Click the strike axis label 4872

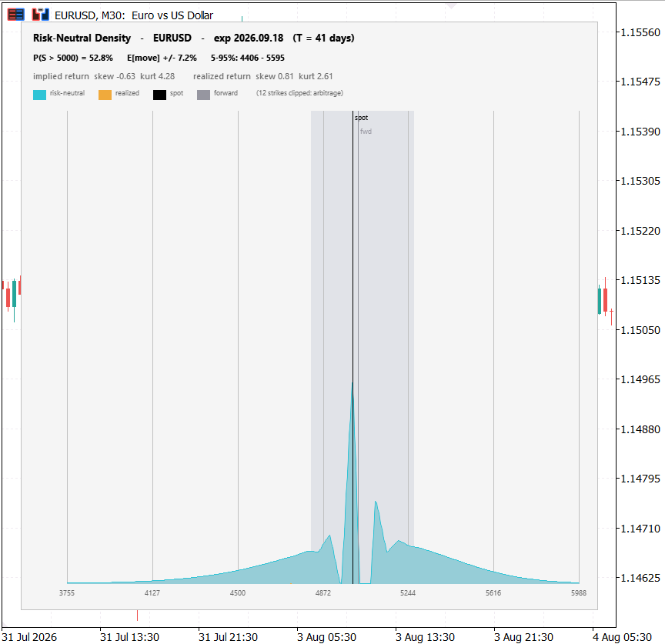pos(322,592)
